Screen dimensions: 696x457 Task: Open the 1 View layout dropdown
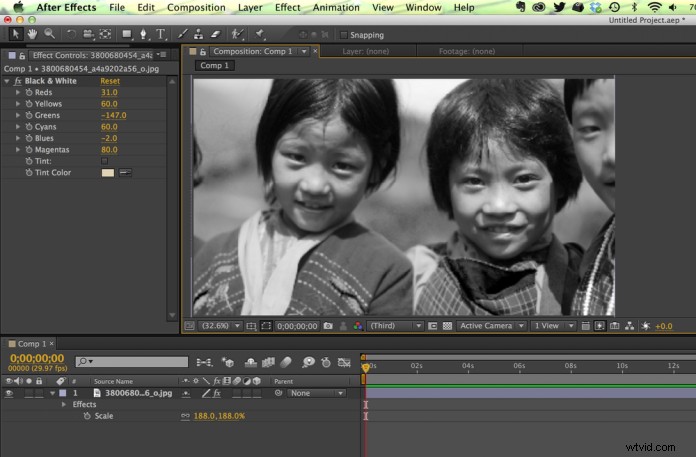click(x=553, y=326)
